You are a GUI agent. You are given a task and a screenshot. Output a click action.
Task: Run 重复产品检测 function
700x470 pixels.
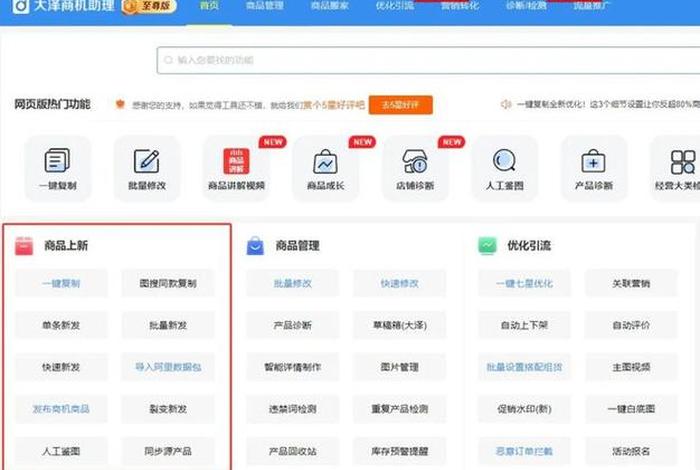(x=400, y=409)
